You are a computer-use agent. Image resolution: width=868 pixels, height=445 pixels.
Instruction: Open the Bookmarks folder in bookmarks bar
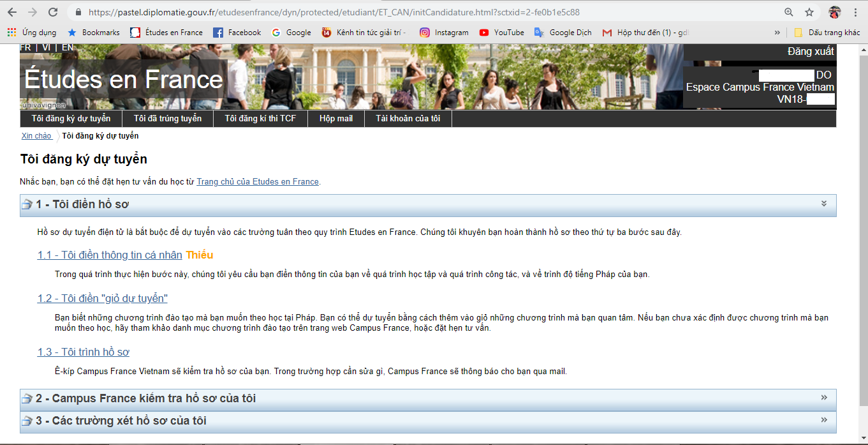coord(94,33)
